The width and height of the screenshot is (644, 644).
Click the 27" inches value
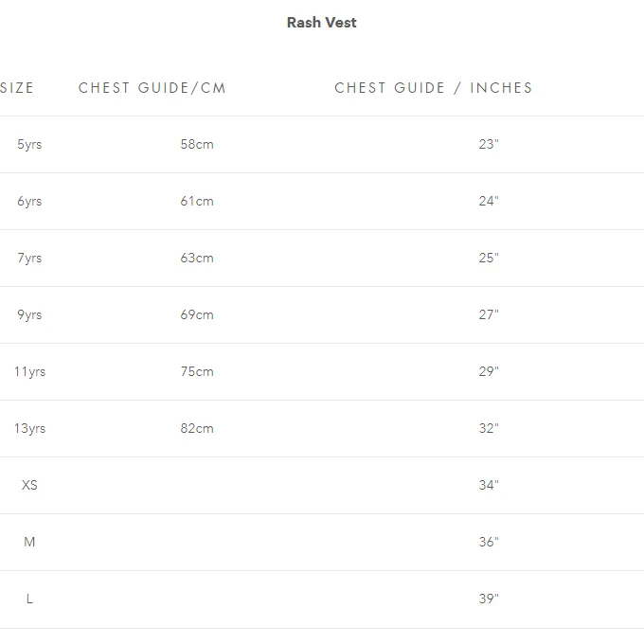click(x=489, y=314)
